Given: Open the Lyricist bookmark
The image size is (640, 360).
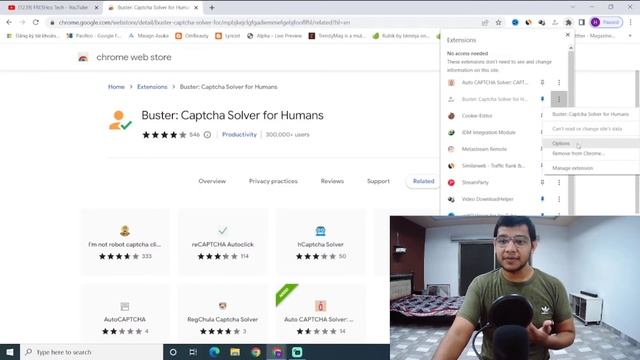Looking at the screenshot, I should pos(228,36).
